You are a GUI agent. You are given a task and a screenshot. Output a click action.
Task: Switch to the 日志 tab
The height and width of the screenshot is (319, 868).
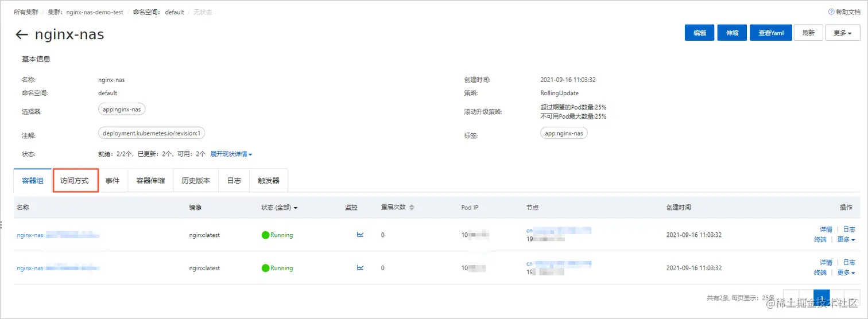234,180
